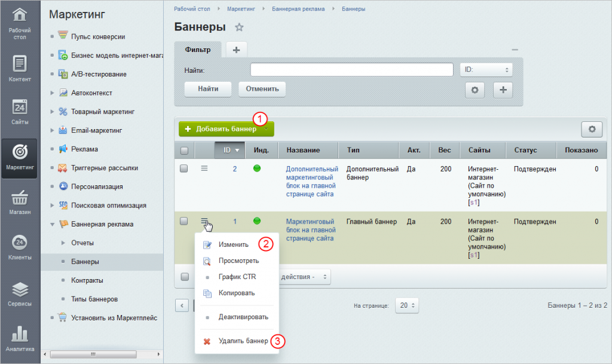Check the bottom action-bar checkbox

tap(185, 277)
